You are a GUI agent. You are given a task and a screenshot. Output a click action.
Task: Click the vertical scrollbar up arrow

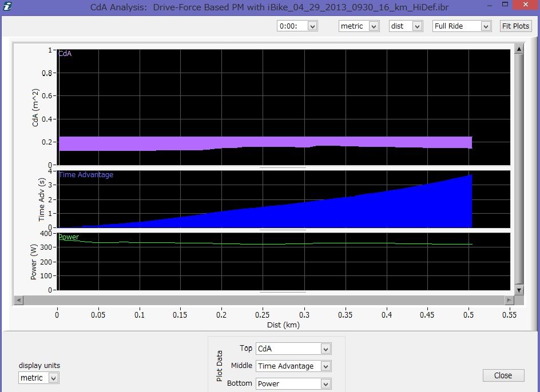(519, 49)
